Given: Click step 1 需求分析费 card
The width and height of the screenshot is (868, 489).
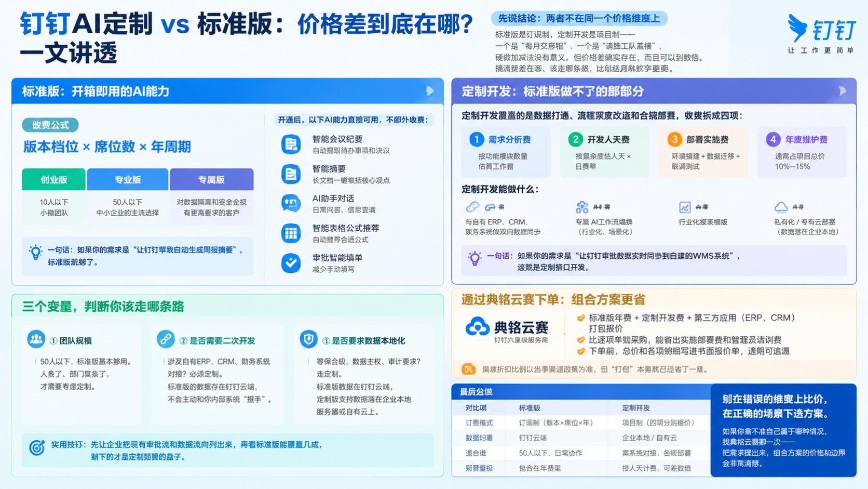Looking at the screenshot, I should [x=506, y=152].
